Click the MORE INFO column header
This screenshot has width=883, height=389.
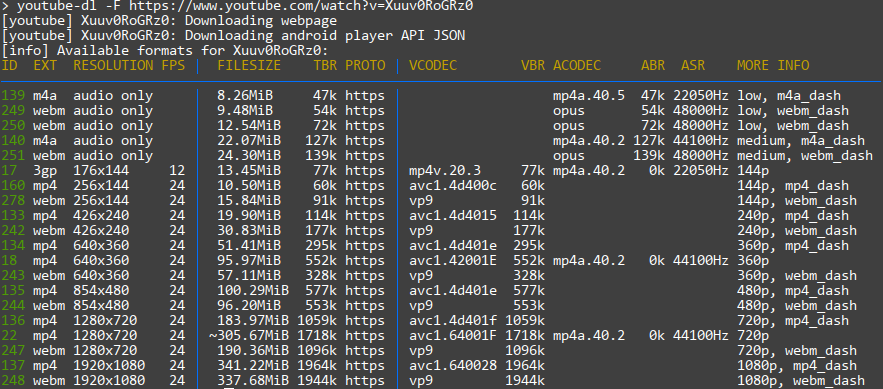click(x=773, y=65)
